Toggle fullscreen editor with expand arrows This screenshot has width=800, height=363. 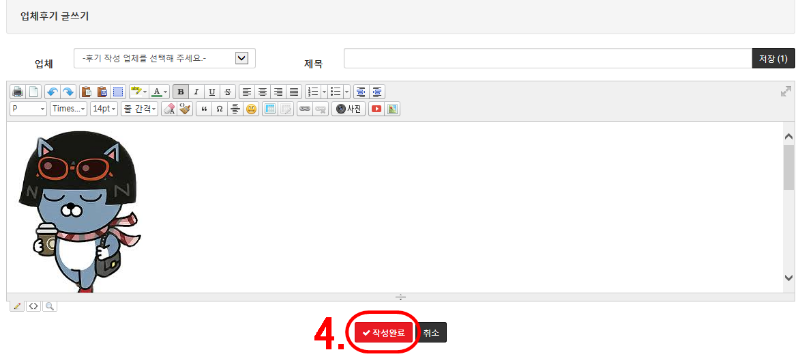pos(786,91)
